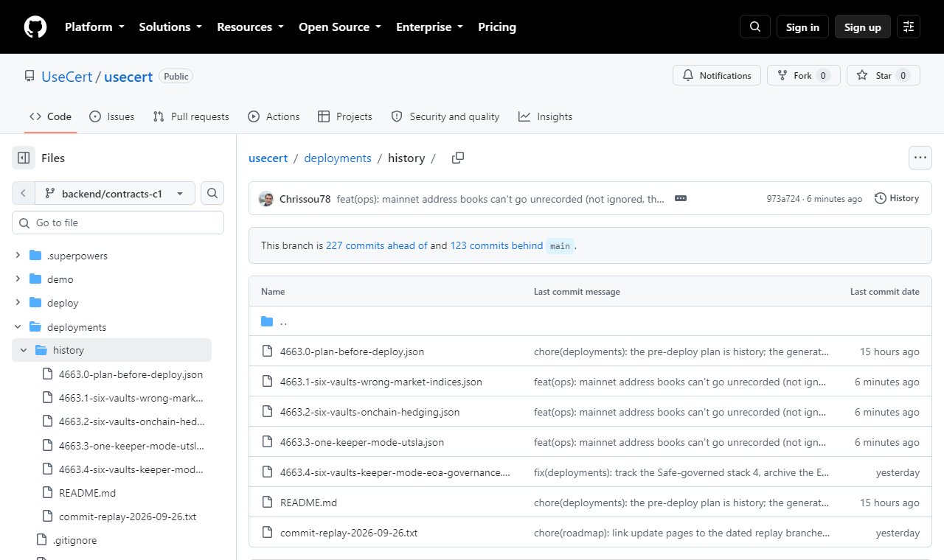944x560 pixels.
Task: Collapse the history folder chevron
Action: click(24, 350)
